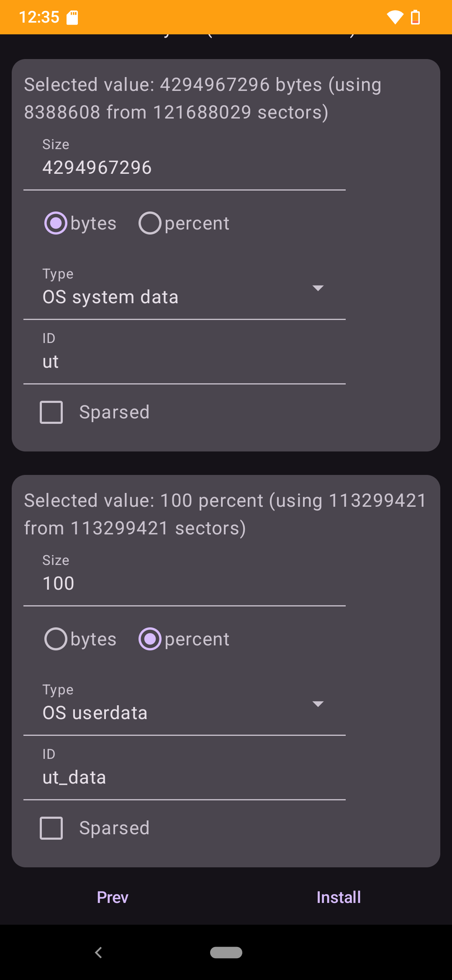Go back with the Prev button
The height and width of the screenshot is (980, 452).
pos(113,897)
